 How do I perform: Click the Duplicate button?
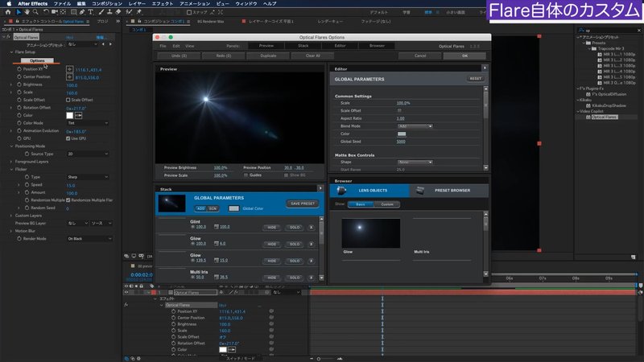tap(268, 56)
